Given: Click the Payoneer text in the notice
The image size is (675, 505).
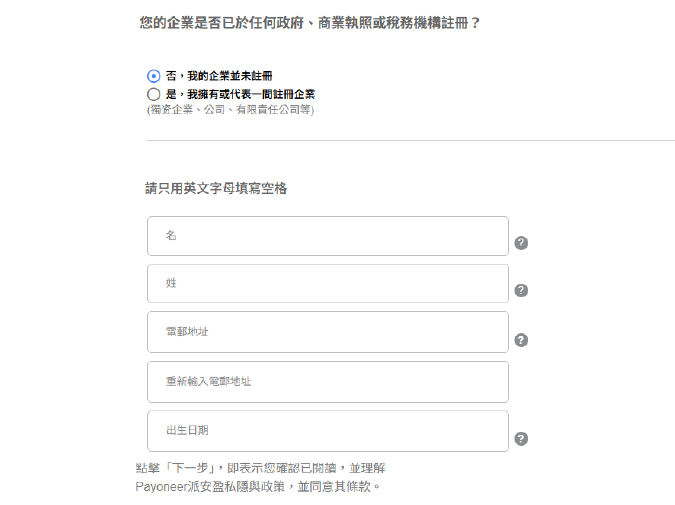Looking at the screenshot, I should [x=161, y=487].
